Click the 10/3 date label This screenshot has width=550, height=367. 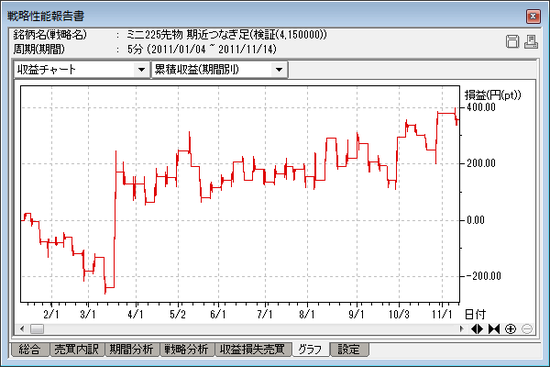(399, 314)
